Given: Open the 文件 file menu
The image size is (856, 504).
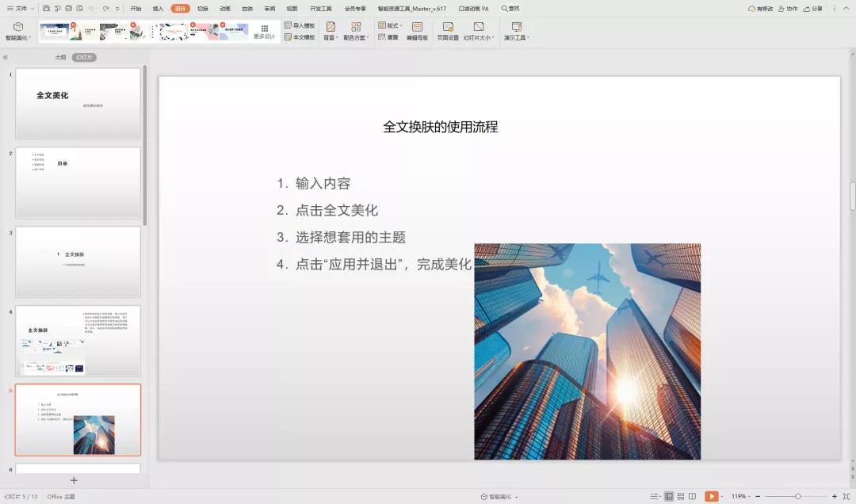Looking at the screenshot, I should 20,9.
